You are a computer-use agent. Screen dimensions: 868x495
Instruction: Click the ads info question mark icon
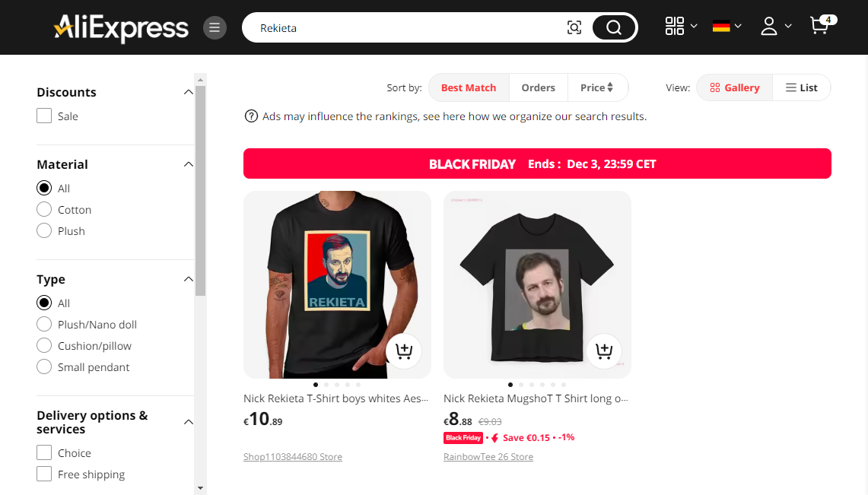click(x=251, y=116)
